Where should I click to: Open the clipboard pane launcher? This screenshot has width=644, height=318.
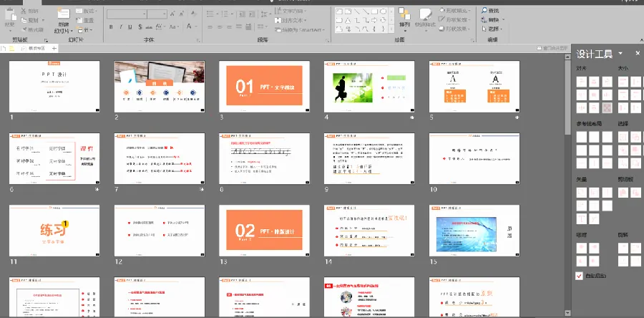pyautogui.click(x=46, y=41)
